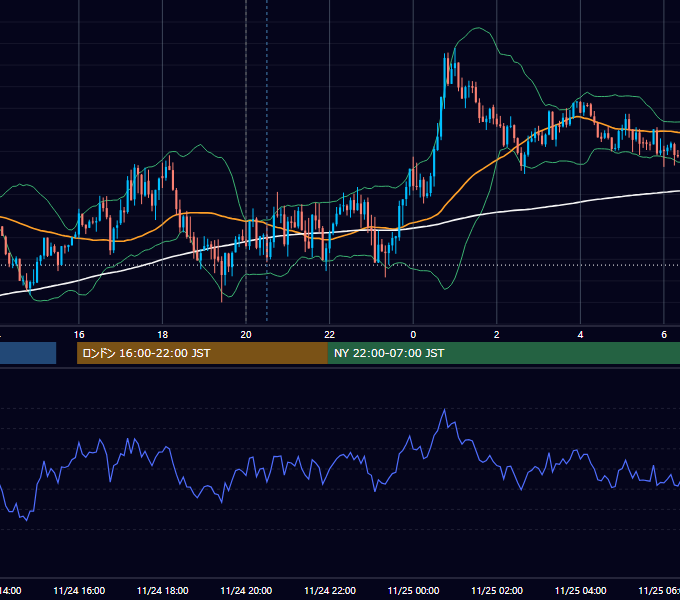Click the '11/25 02:00' date label
Image resolution: width=680 pixels, height=600 pixels.
coord(497,591)
